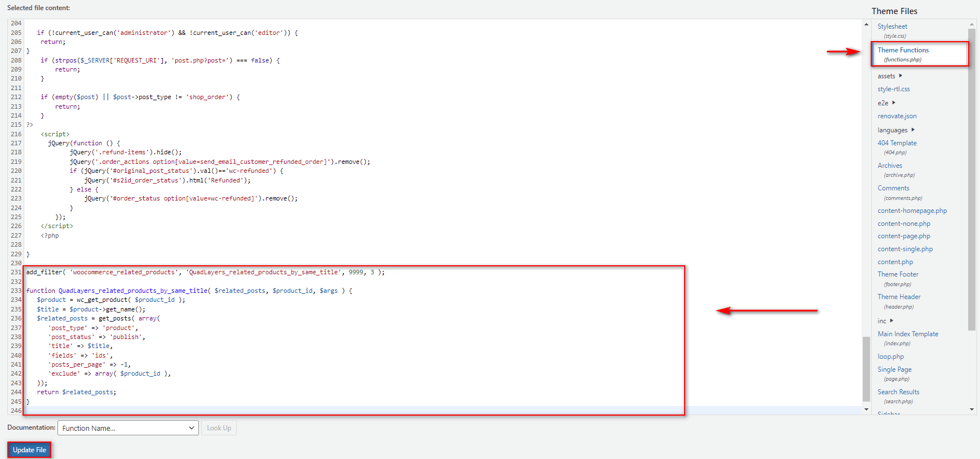Open the Theme Footer file
This screenshot has height=459, width=980.
898,274
